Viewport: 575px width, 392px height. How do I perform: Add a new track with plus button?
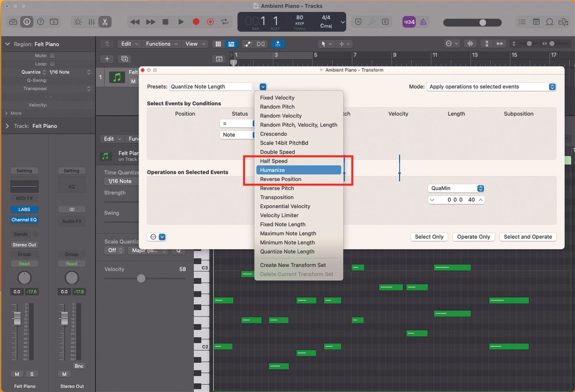107,59
